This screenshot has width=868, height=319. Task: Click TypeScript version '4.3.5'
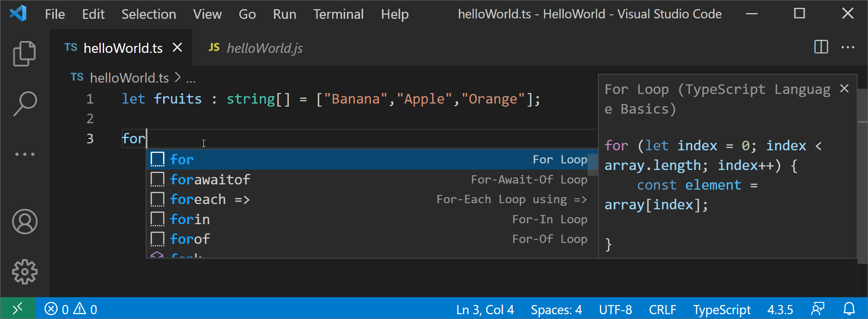pyautogui.click(x=780, y=309)
